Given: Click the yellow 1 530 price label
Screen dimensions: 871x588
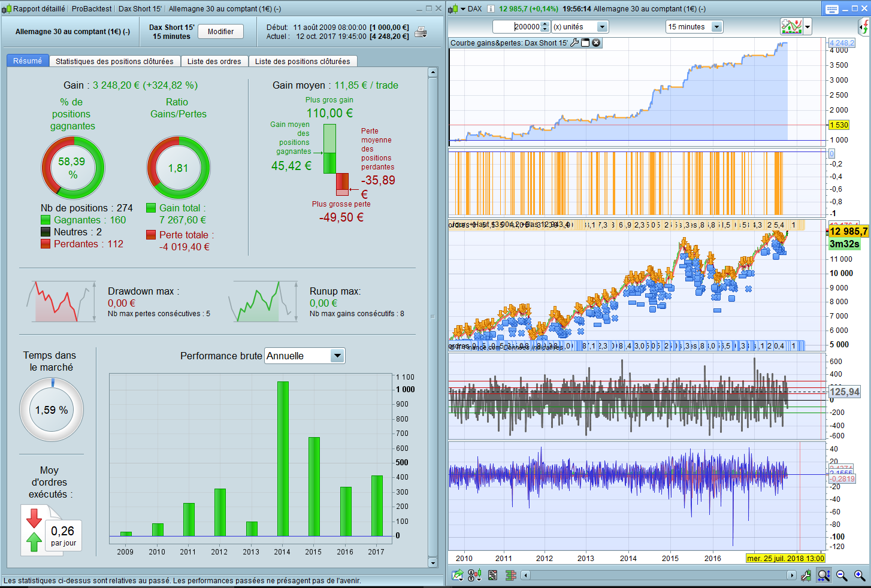Looking at the screenshot, I should (839, 125).
